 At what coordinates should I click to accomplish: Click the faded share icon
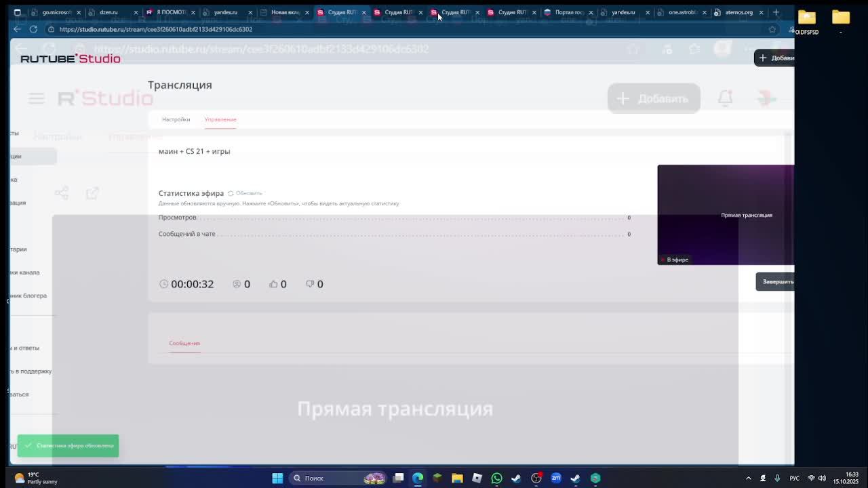(62, 193)
